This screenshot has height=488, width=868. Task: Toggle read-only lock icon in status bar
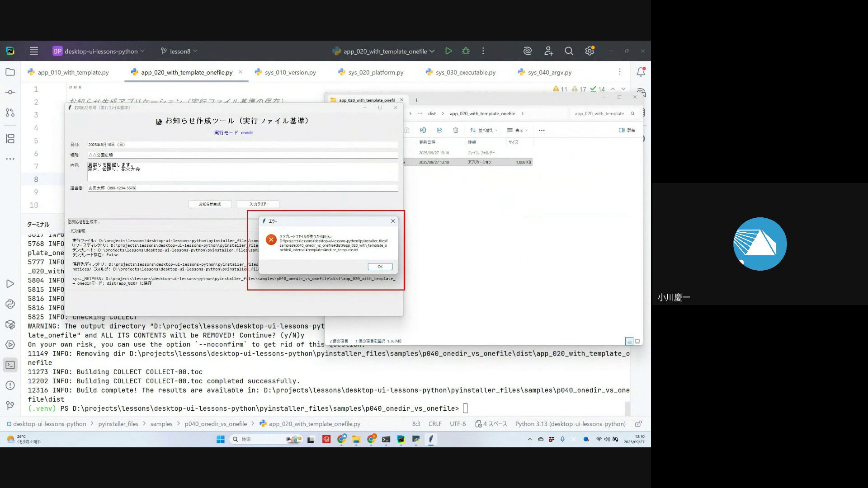point(638,424)
